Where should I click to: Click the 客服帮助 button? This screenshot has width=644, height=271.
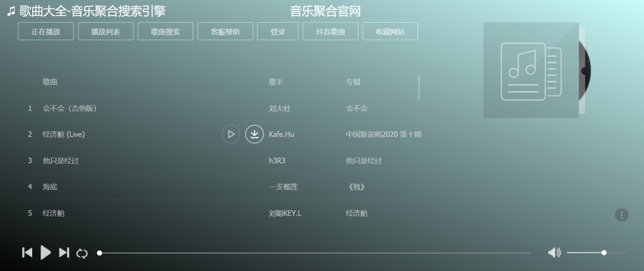click(225, 32)
